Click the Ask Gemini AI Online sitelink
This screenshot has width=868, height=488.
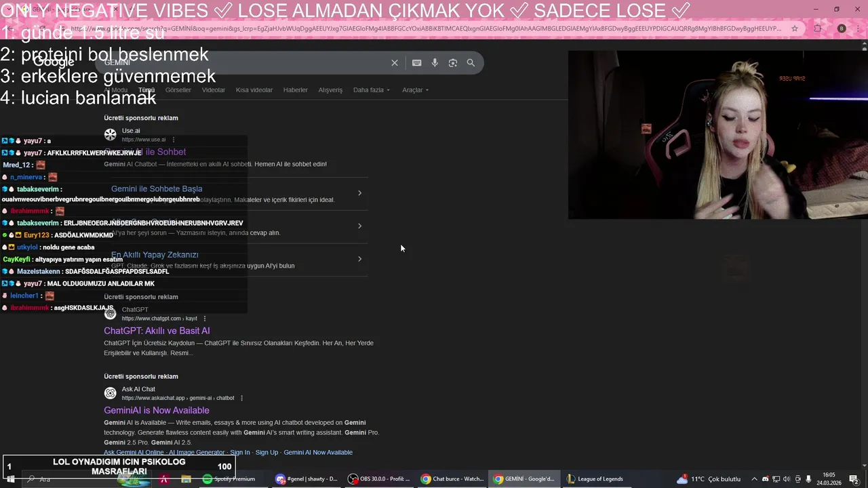coord(134,453)
